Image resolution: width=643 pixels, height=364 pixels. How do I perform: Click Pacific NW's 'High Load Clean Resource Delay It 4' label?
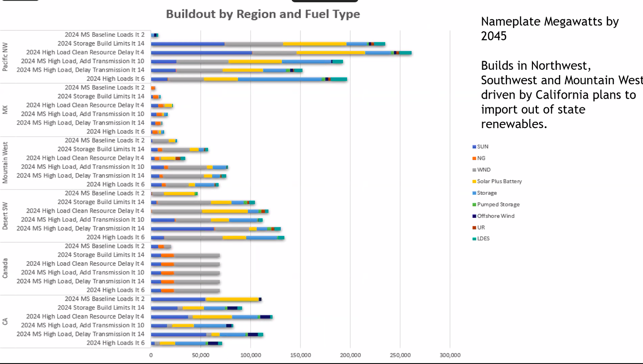tap(85, 52)
